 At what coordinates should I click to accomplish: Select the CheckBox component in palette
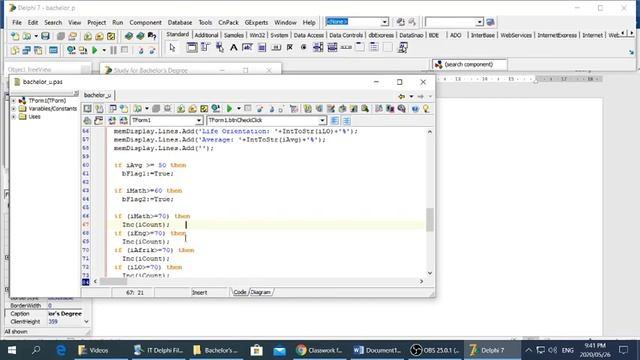[290, 48]
